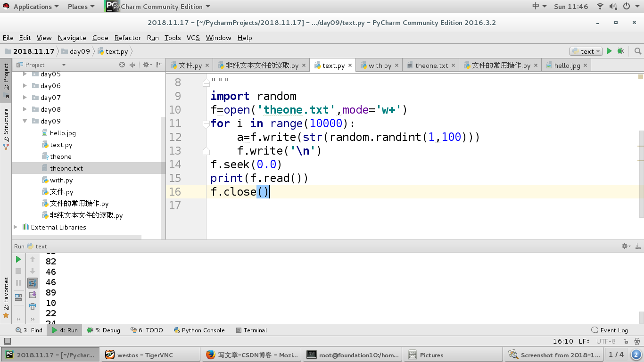Click the Favorites side tab
This screenshot has width=644, height=362.
click(x=6, y=298)
